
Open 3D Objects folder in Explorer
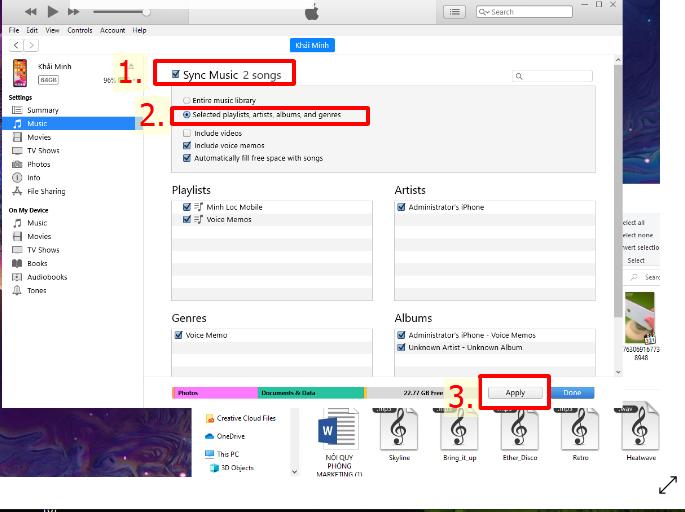click(x=232, y=467)
